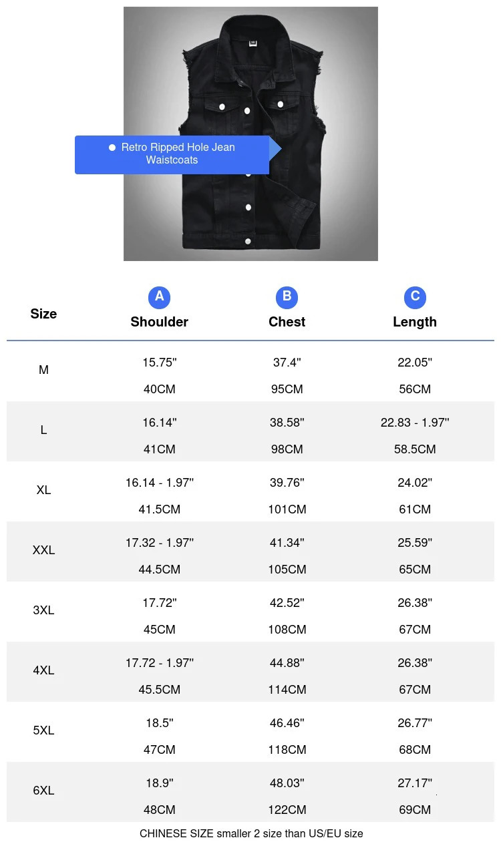
Task: Click the Length column heading
Action: point(415,322)
